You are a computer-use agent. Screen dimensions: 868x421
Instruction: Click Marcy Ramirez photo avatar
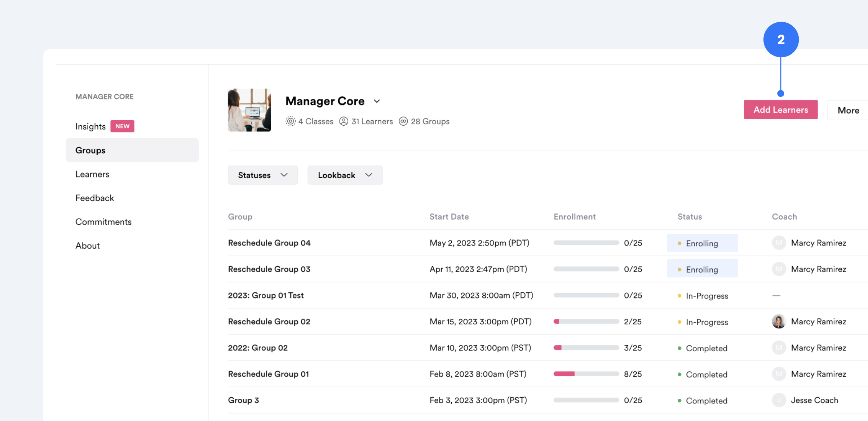(779, 322)
